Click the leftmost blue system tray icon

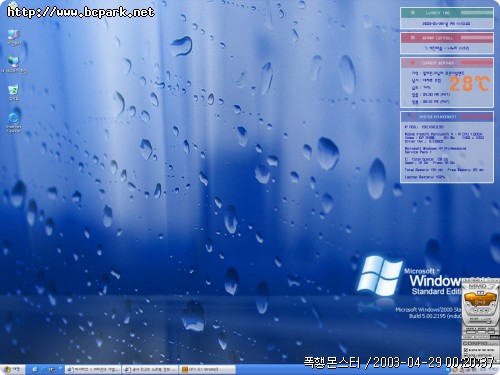[449, 370]
